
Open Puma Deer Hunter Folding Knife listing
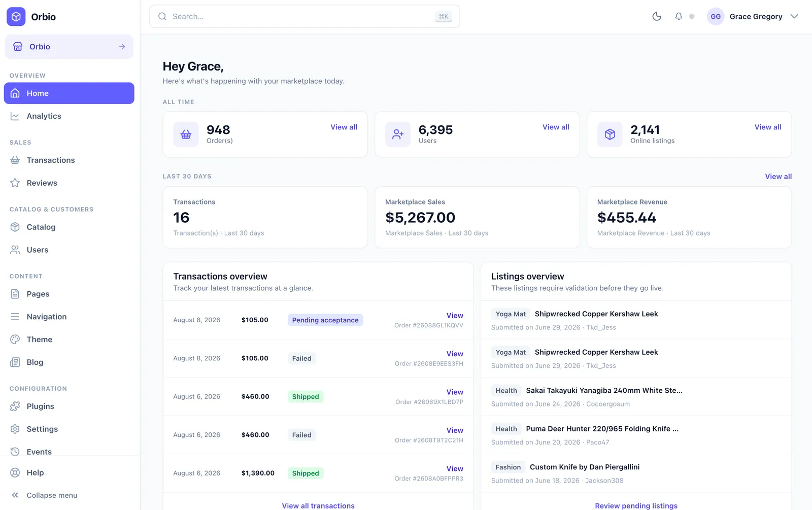(602, 429)
